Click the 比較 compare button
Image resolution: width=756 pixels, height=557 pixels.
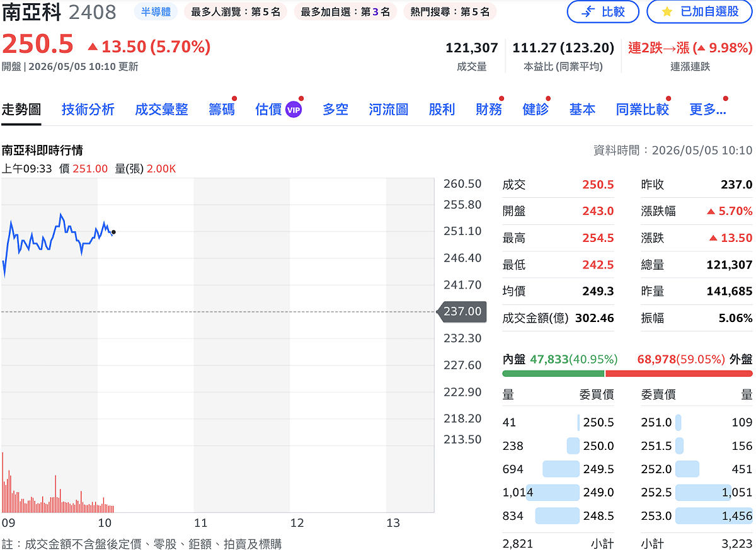603,11
